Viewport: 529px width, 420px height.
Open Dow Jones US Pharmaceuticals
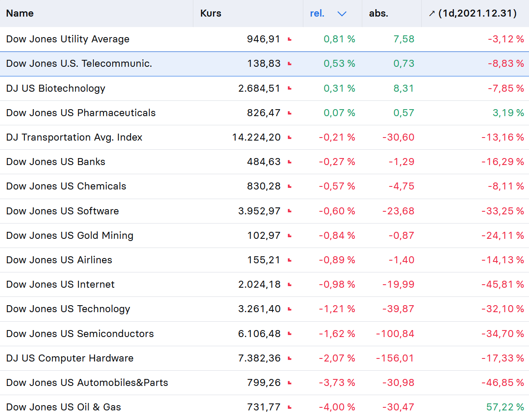click(81, 113)
